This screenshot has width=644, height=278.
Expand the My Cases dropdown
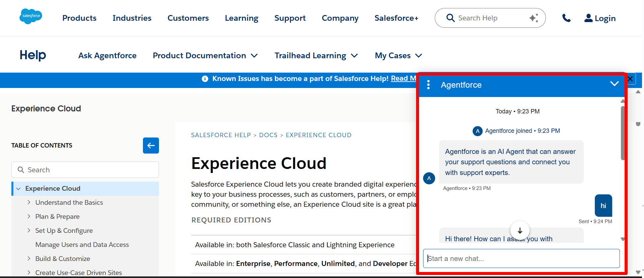coord(398,56)
